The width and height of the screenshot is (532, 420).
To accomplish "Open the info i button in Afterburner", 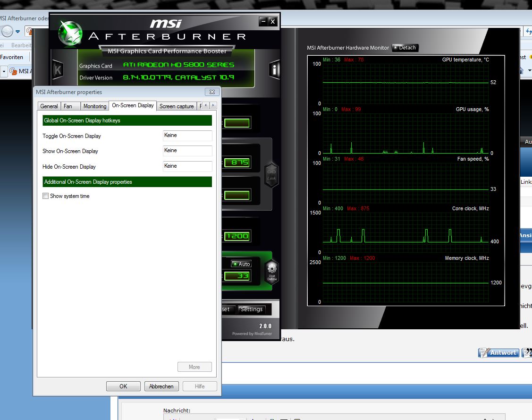I will [274, 69].
